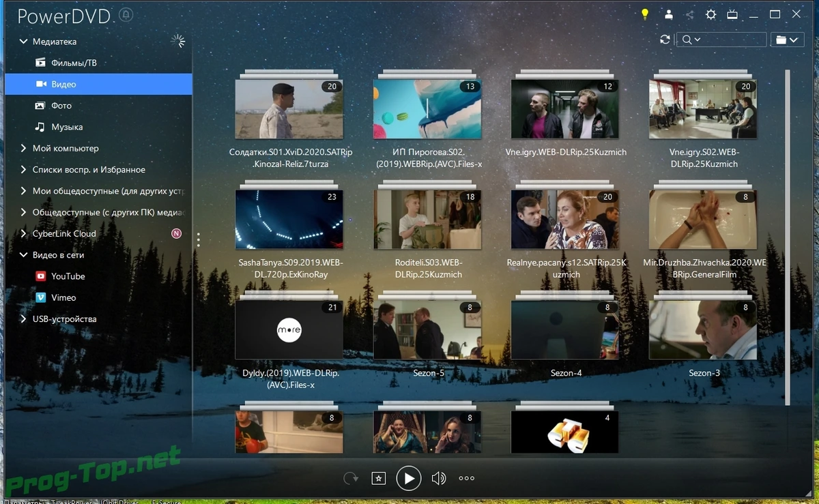The width and height of the screenshot is (819, 504).
Task: Select the Видео library item
Action: (x=98, y=84)
